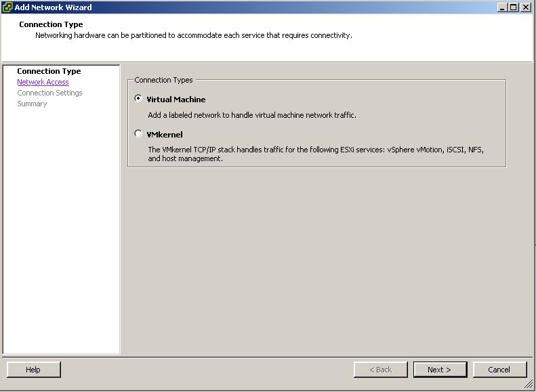Click the vSphere icon in title bar
Viewport: 536px width, 392px height.
(x=7, y=7)
